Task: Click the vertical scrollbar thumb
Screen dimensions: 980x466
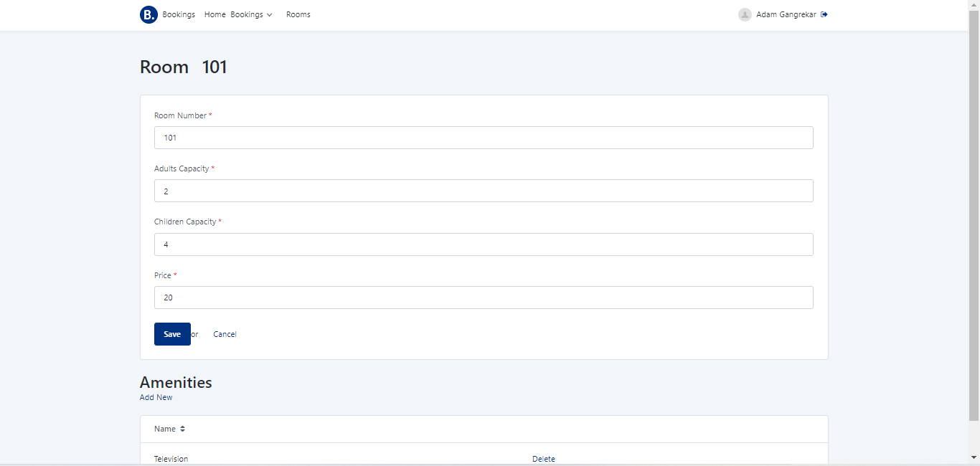Action: [974, 215]
